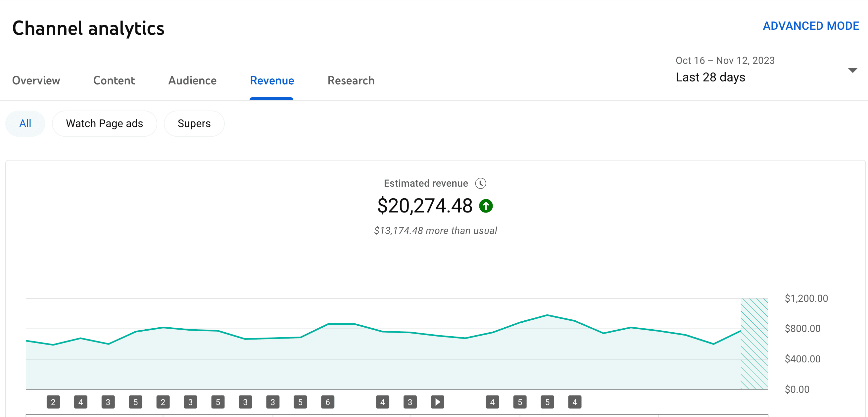The height and width of the screenshot is (417, 868).
Task: Click the peak point on the revenue line
Action: [x=547, y=315]
